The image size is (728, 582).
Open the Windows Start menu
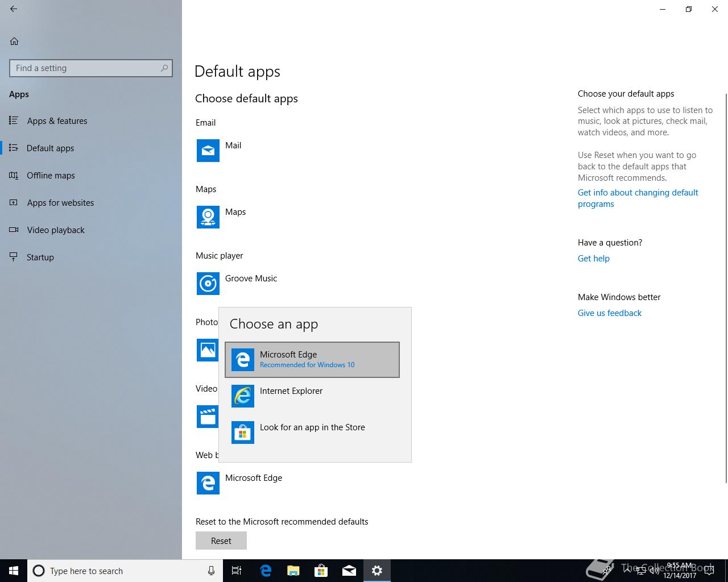[x=14, y=571]
